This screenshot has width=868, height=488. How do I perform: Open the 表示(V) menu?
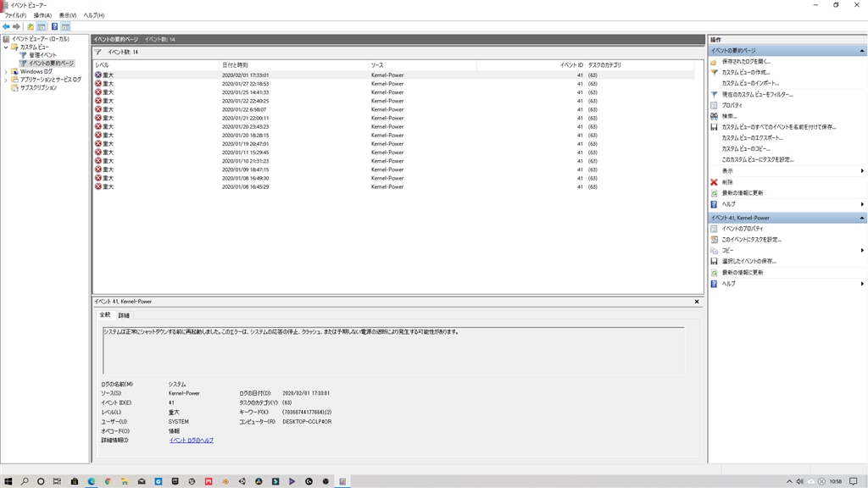[x=68, y=15]
